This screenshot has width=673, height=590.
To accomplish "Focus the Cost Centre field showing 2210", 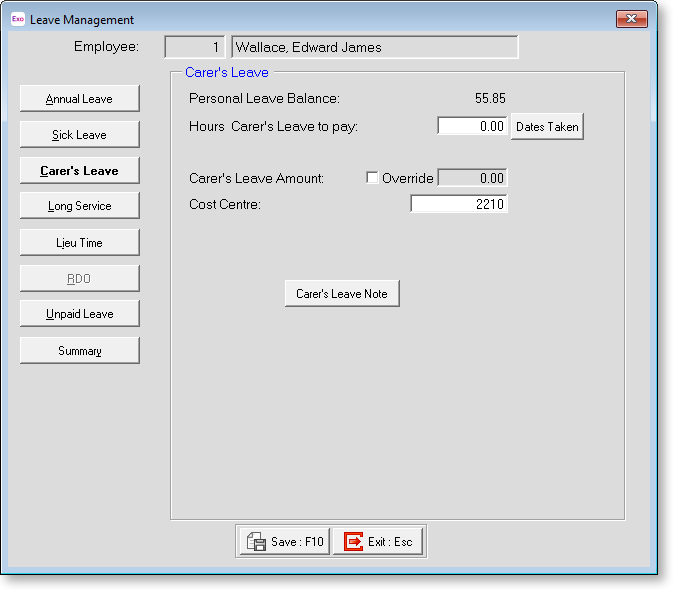I will pos(459,204).
